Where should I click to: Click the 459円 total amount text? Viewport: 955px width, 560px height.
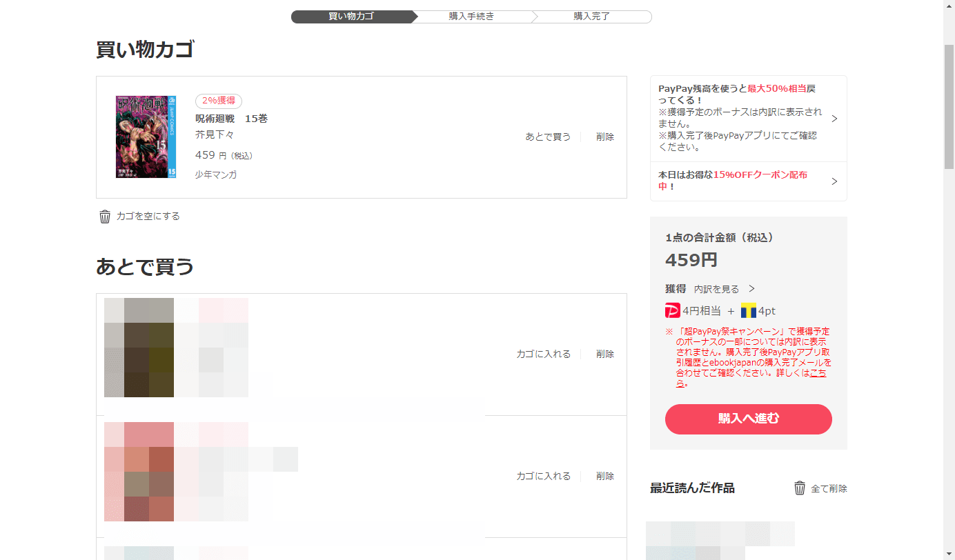(691, 260)
